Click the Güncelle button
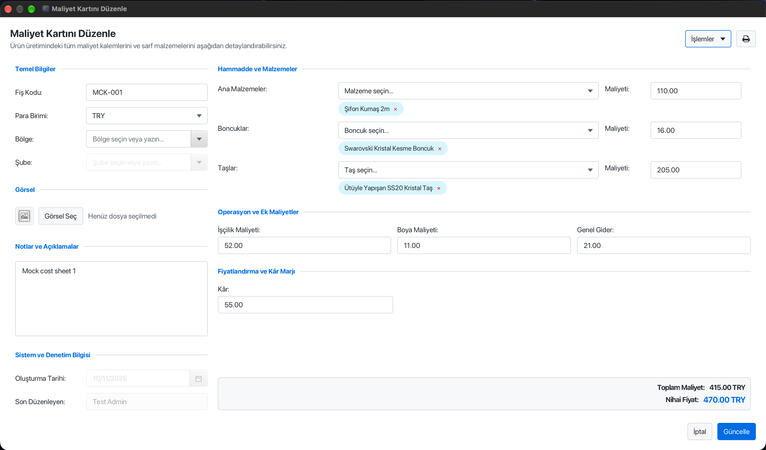Viewport: 766px width, 450px height. (x=736, y=431)
